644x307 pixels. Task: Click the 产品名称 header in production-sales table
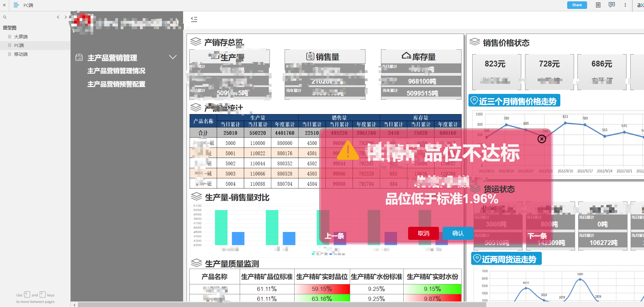click(203, 121)
